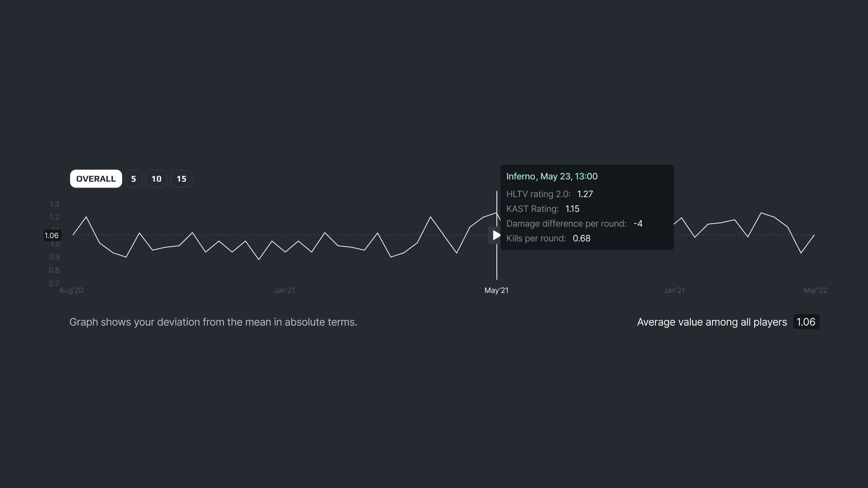Click the first Jan'21 axis label

click(x=284, y=291)
